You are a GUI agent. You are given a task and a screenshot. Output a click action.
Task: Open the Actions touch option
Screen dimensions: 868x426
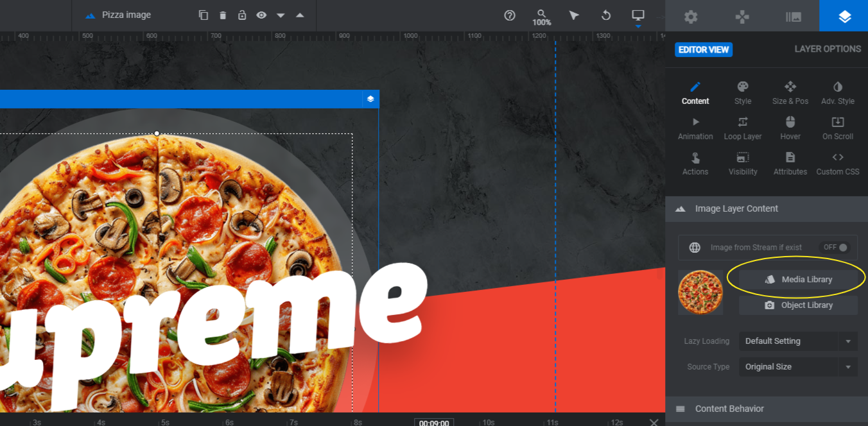tap(695, 164)
